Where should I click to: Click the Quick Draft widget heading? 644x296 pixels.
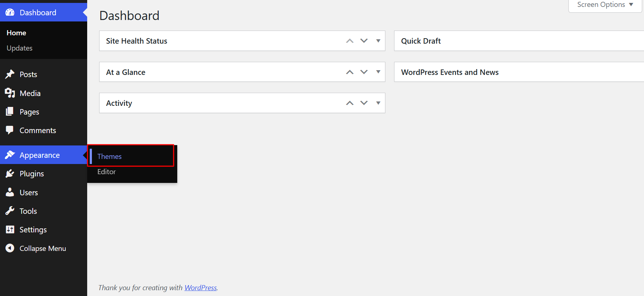421,41
